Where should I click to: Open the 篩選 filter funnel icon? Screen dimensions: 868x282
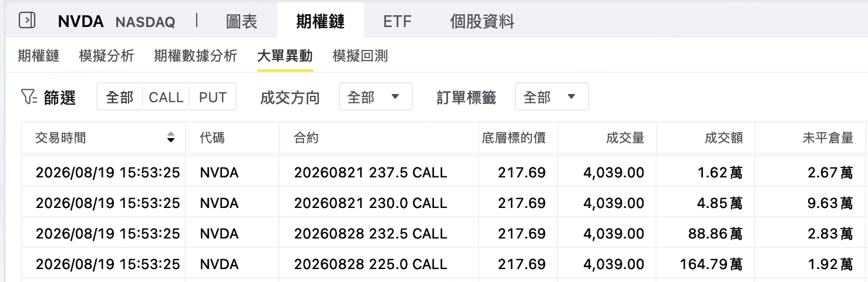[x=29, y=97]
